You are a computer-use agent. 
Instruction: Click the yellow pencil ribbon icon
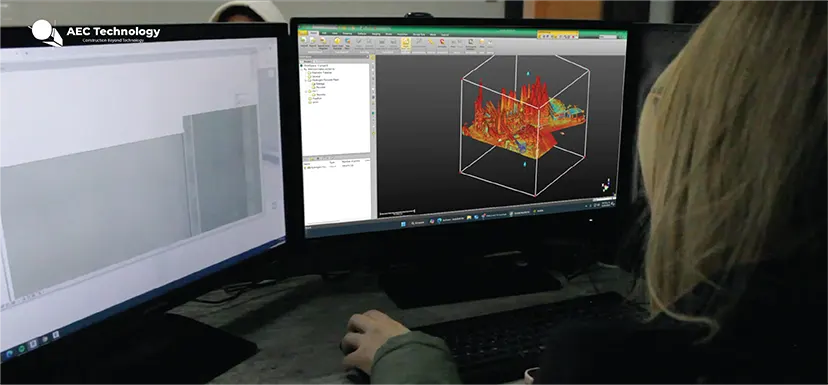click(x=430, y=41)
